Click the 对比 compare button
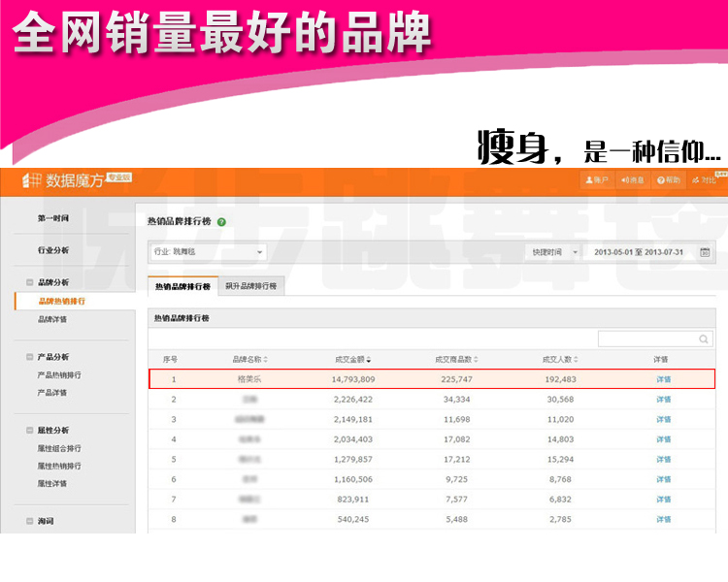728x582 pixels. (705, 180)
